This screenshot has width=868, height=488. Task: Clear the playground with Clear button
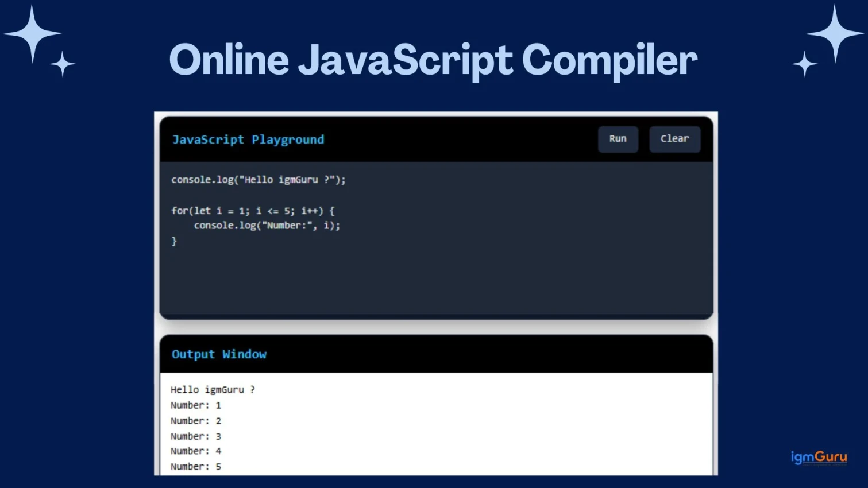[x=674, y=139]
